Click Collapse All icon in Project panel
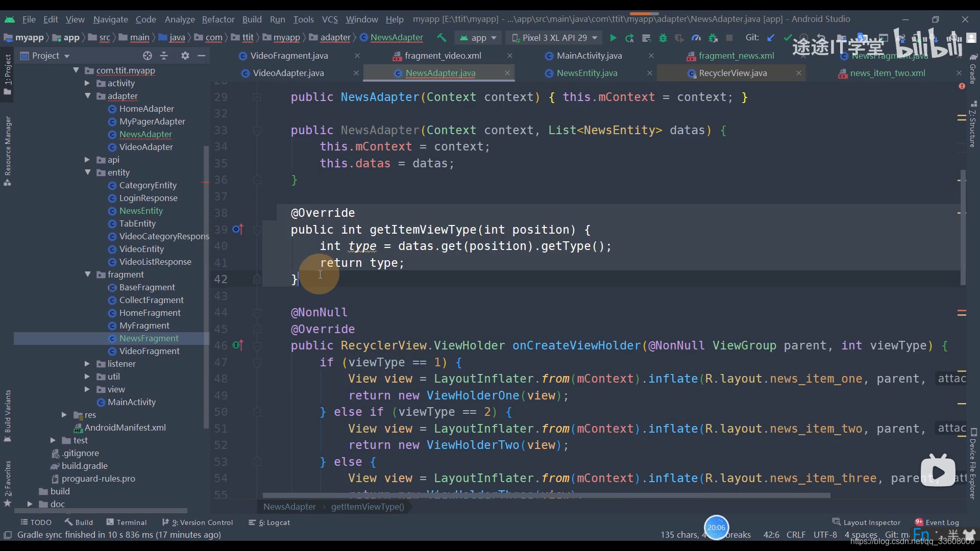 [x=164, y=56]
